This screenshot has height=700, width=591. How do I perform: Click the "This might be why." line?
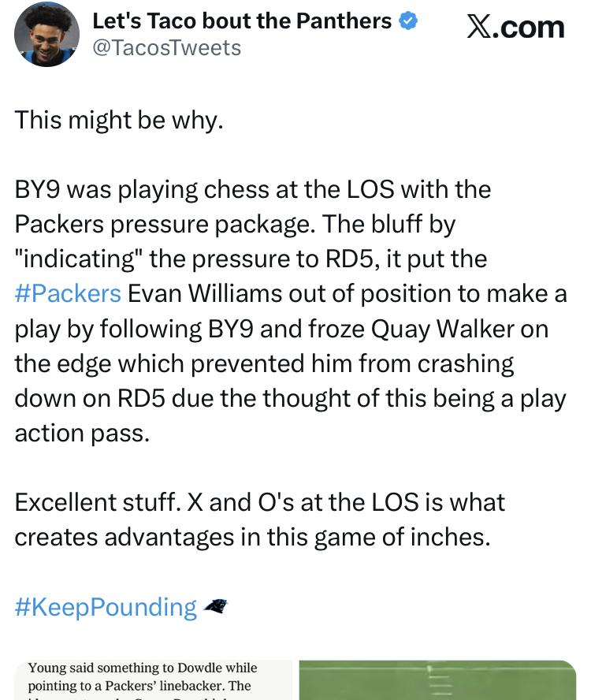tap(119, 120)
